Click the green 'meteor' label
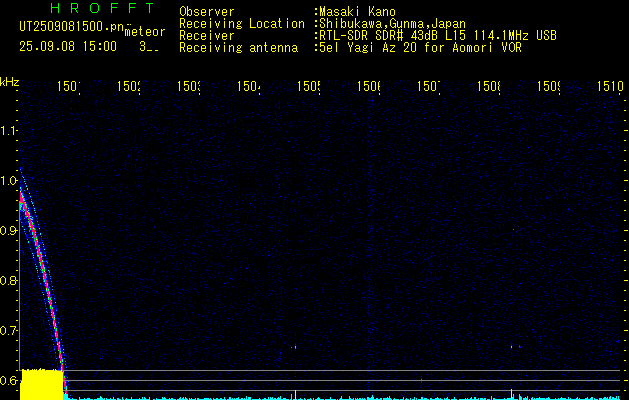 [x=145, y=32]
